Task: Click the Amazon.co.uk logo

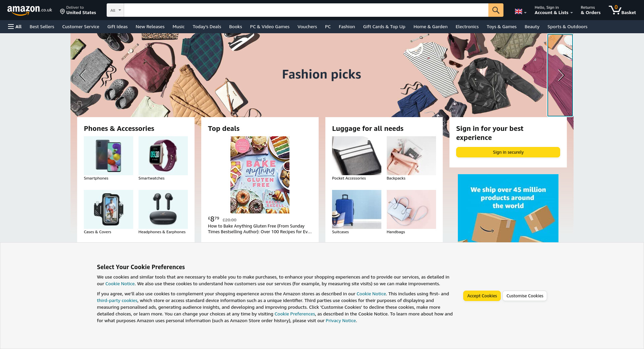Action: [30, 10]
